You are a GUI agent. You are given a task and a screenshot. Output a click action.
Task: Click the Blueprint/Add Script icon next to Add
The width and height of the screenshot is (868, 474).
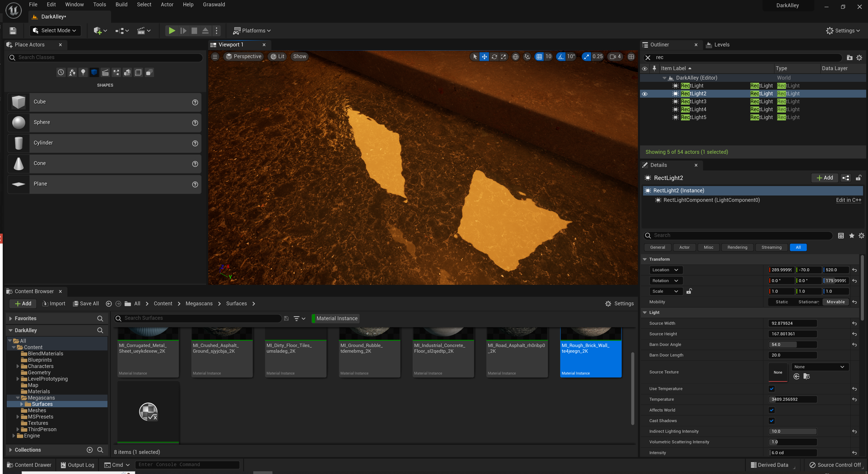[845, 178]
